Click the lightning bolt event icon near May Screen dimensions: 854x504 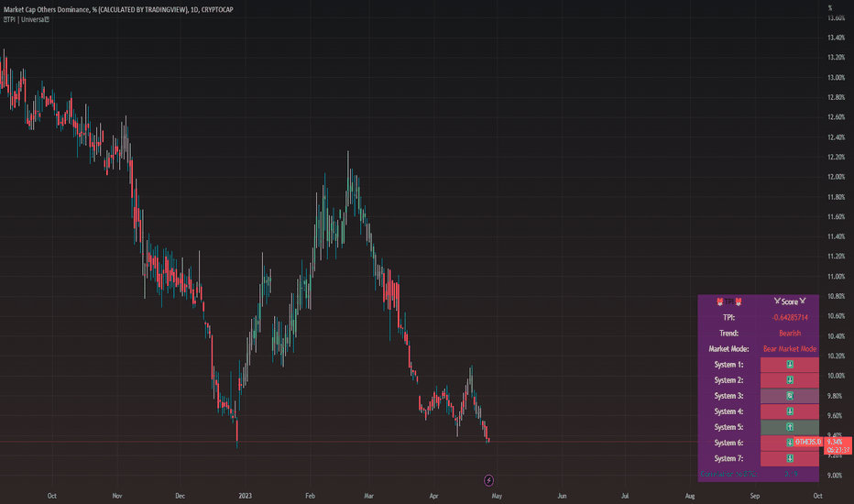[488, 480]
